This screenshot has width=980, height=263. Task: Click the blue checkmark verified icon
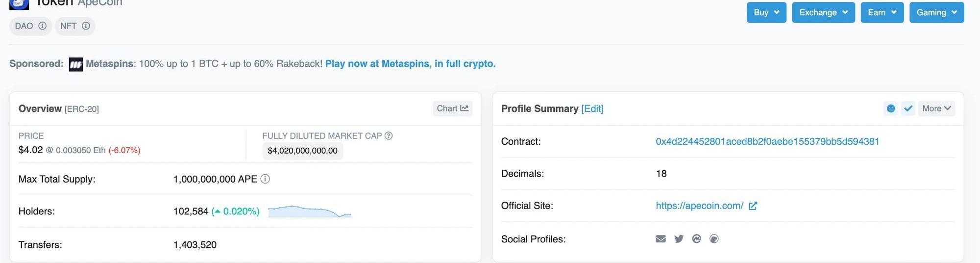(x=908, y=108)
